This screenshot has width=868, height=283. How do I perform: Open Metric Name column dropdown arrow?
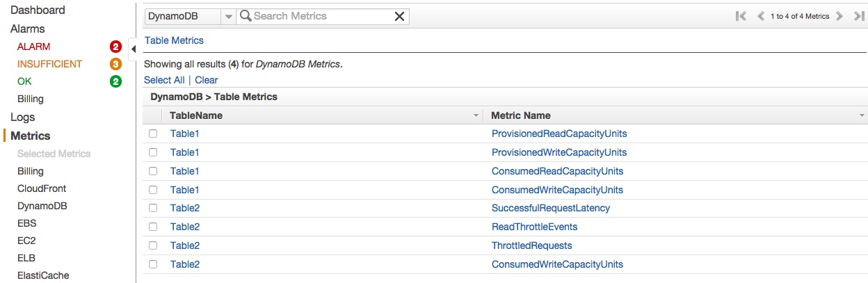pyautogui.click(x=862, y=115)
